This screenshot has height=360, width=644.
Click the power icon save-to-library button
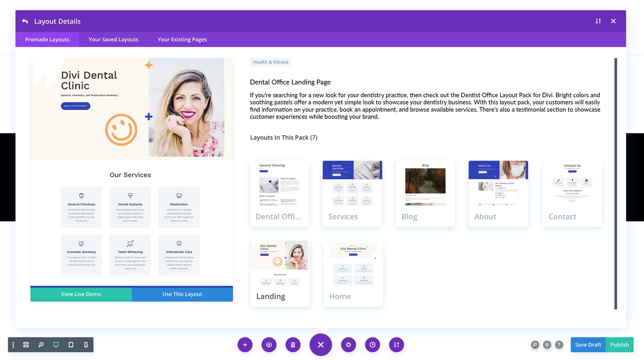point(269,345)
